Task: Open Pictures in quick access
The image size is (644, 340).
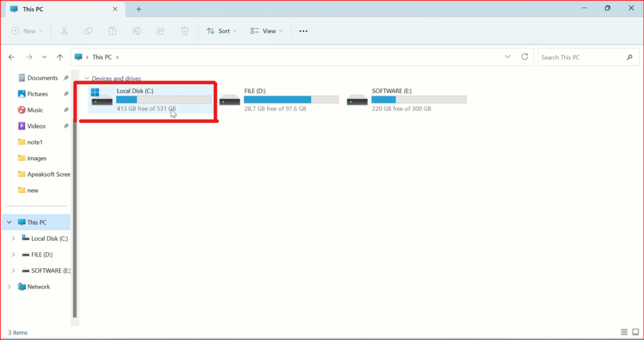Action: pos(37,94)
